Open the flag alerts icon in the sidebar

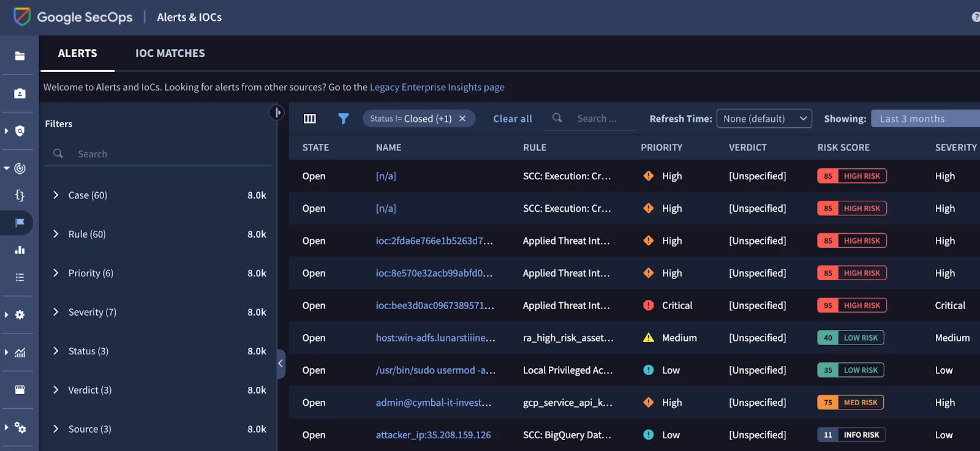click(x=20, y=223)
